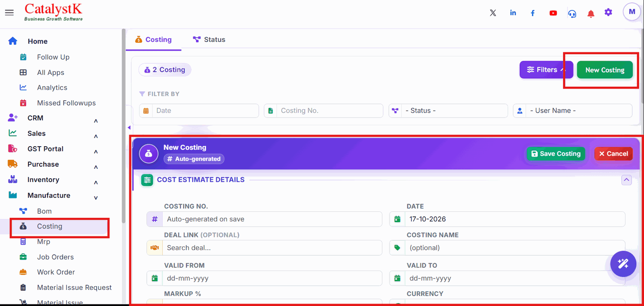
Task: Open the Facebook social link
Action: point(533,13)
